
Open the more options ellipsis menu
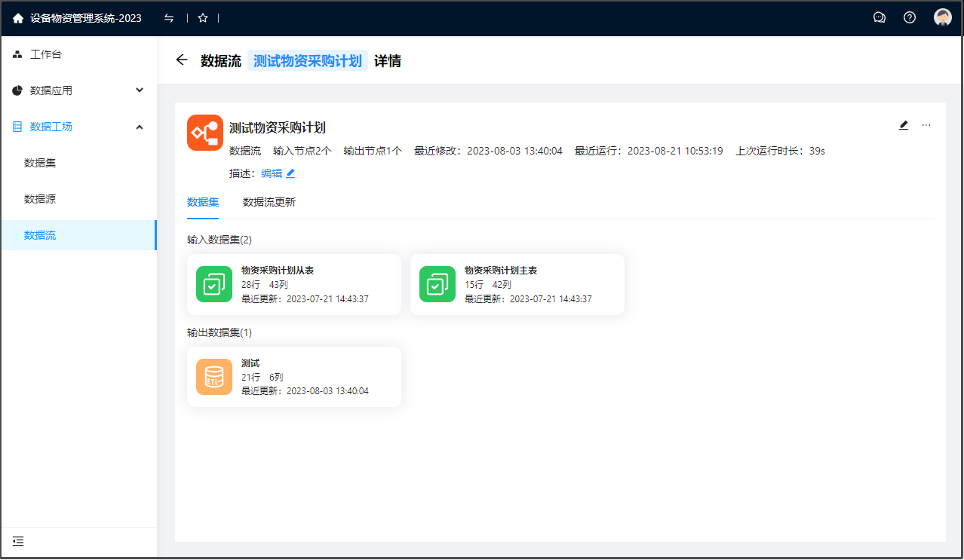tap(926, 125)
